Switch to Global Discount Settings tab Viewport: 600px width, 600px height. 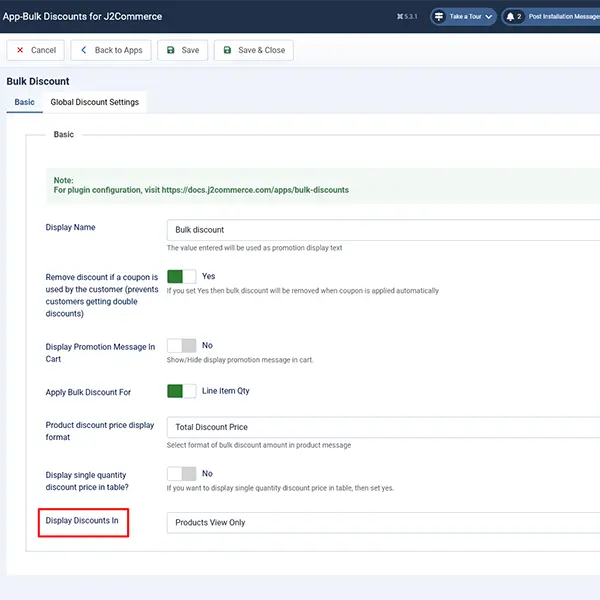point(95,102)
